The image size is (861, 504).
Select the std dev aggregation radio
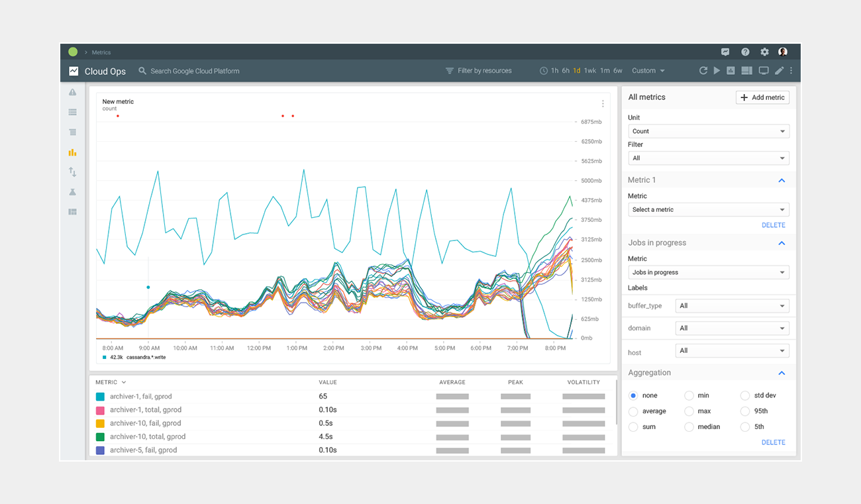tap(745, 395)
